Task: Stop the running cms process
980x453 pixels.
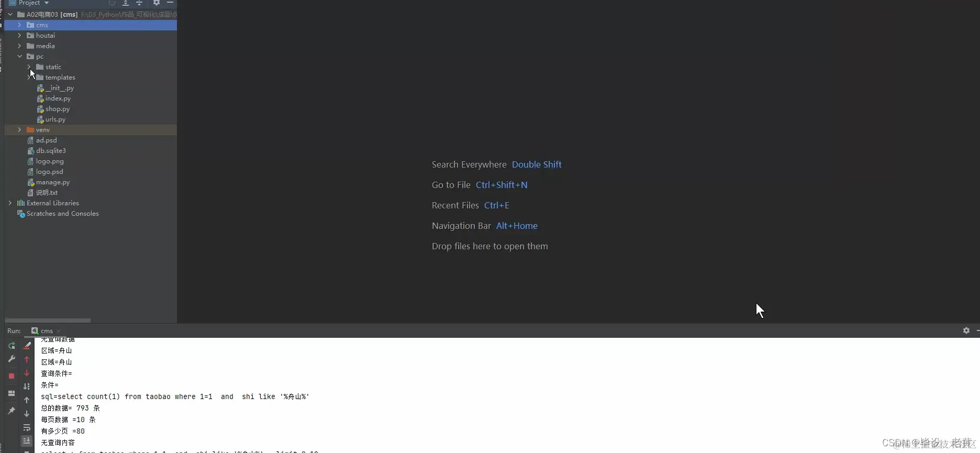Action: pos(12,376)
